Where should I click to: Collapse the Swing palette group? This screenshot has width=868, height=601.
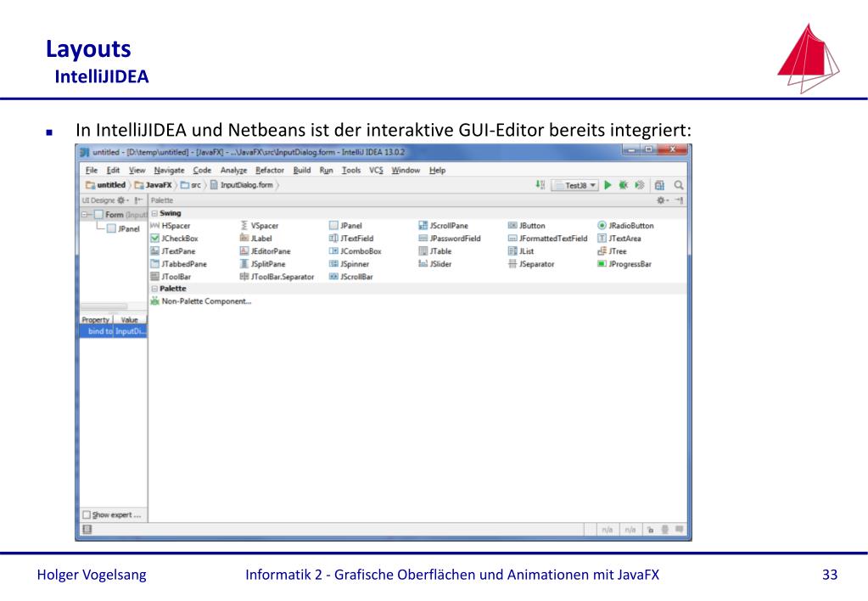click(x=154, y=213)
